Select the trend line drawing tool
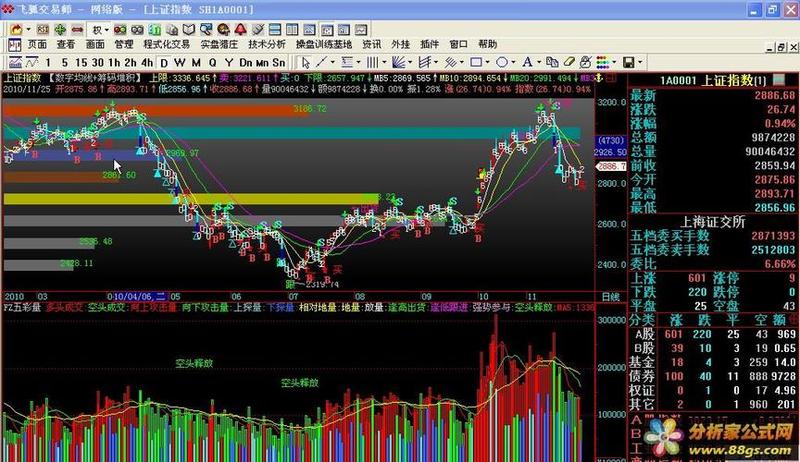Image resolution: width=800 pixels, height=462 pixels. pyautogui.click(x=321, y=63)
